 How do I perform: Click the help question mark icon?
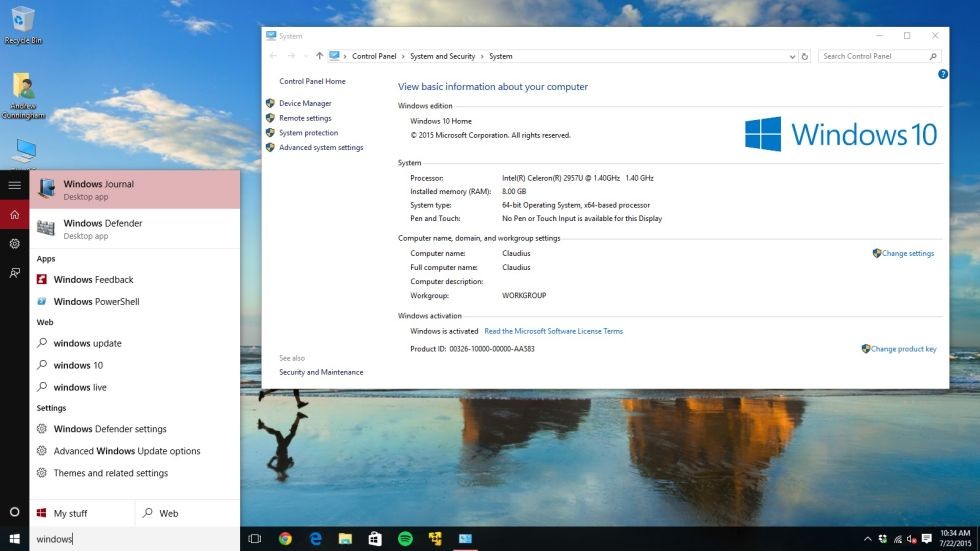point(942,74)
